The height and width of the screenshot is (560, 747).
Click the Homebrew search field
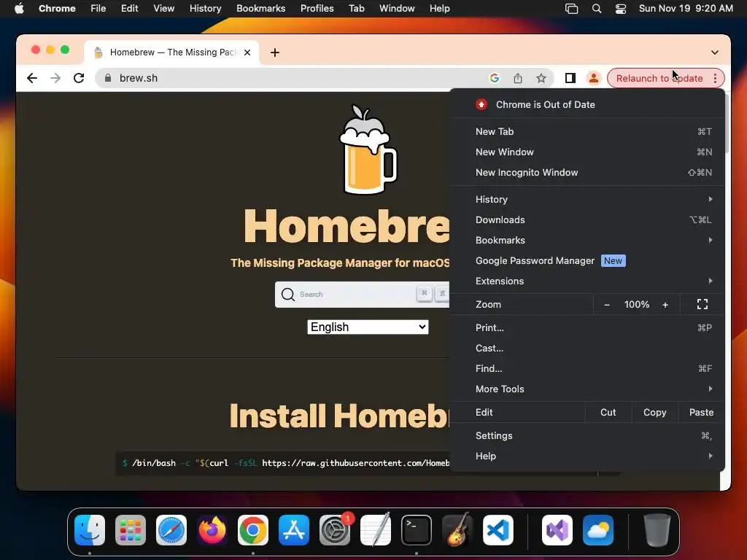coord(362,295)
